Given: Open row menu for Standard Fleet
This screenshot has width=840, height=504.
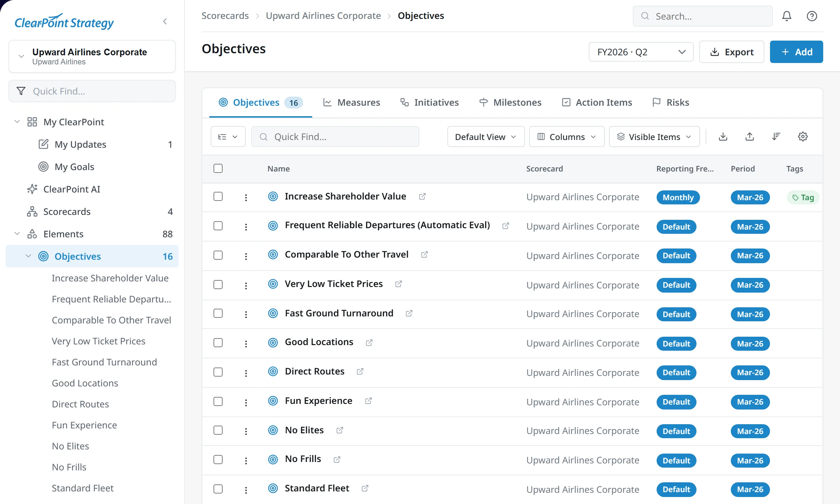Looking at the screenshot, I should tap(246, 490).
